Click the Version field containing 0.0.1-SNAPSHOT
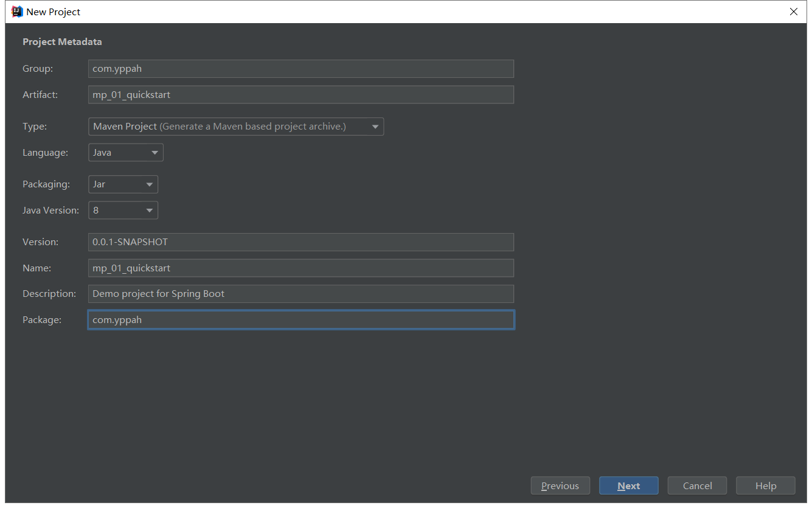Screen dimensions: 812x508 click(x=300, y=242)
